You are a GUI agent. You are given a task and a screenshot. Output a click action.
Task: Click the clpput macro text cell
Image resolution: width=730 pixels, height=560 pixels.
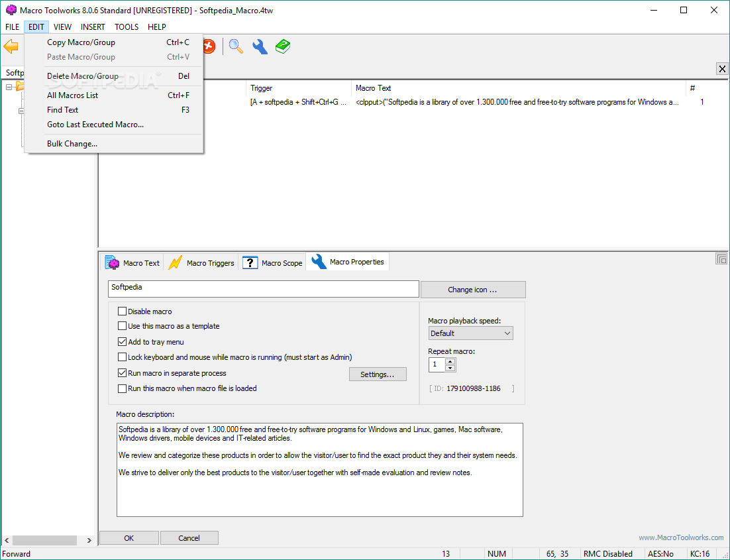(x=517, y=102)
